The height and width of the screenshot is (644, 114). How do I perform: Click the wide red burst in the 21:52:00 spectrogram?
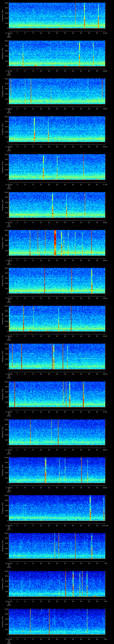(55, 243)
